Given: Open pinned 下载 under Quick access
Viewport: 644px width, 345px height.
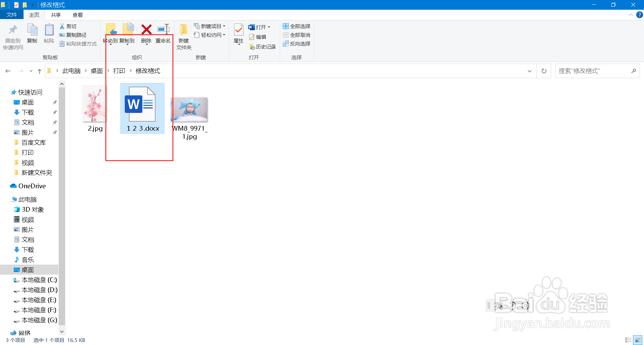Looking at the screenshot, I should [x=28, y=112].
